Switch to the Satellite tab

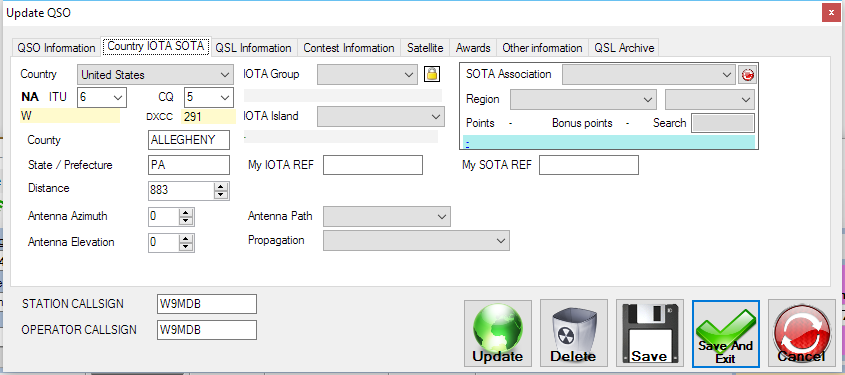[425, 48]
